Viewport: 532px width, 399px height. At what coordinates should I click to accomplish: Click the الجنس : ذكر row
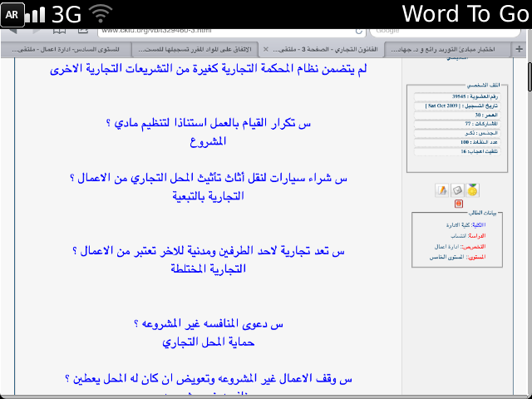[x=457, y=133]
